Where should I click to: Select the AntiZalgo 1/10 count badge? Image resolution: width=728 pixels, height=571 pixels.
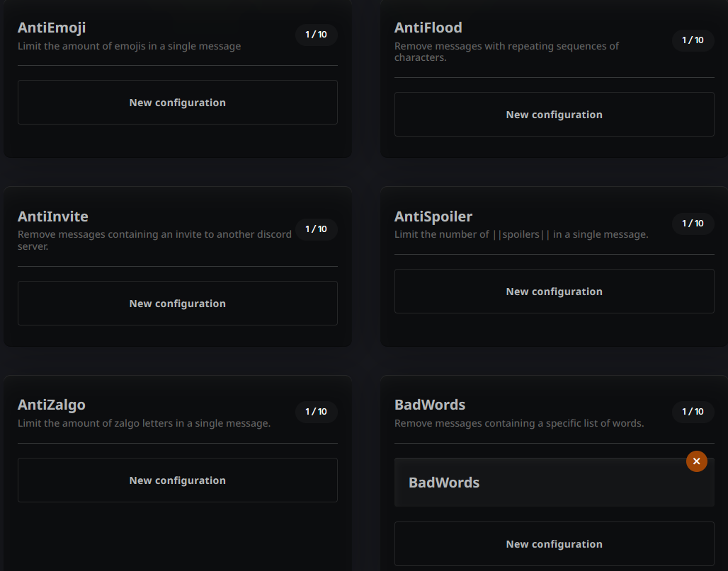316,412
